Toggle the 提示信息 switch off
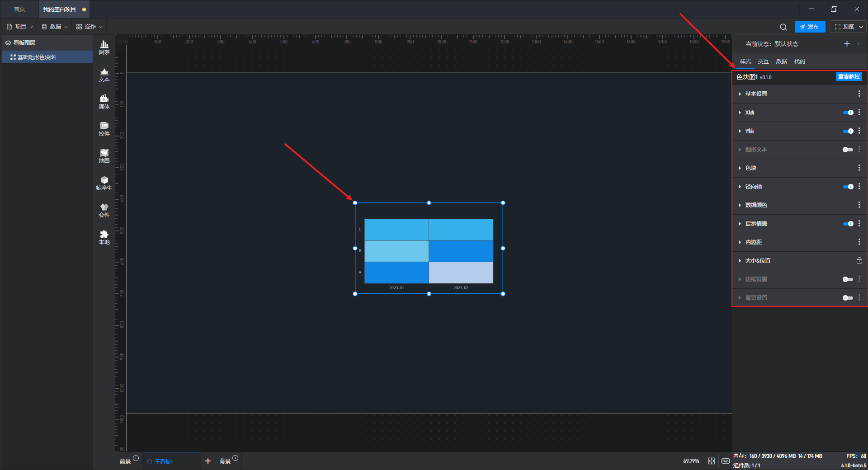This screenshot has width=868, height=470. (x=848, y=224)
